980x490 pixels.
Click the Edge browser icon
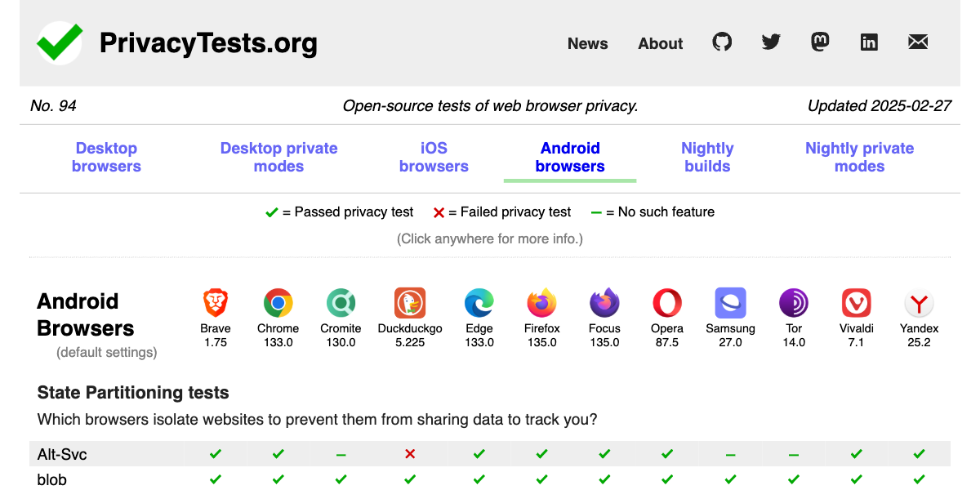point(479,303)
